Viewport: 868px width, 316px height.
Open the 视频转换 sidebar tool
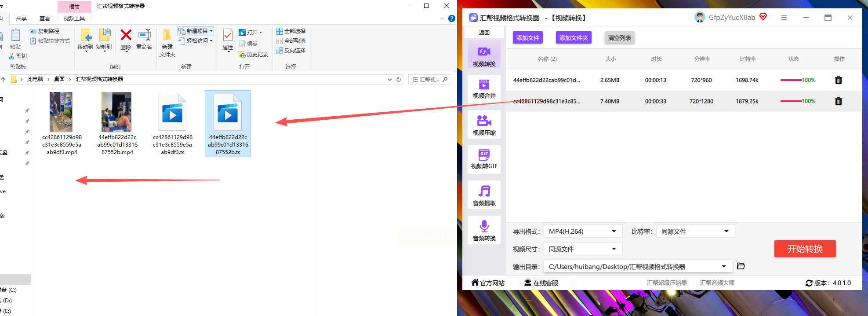coord(484,55)
